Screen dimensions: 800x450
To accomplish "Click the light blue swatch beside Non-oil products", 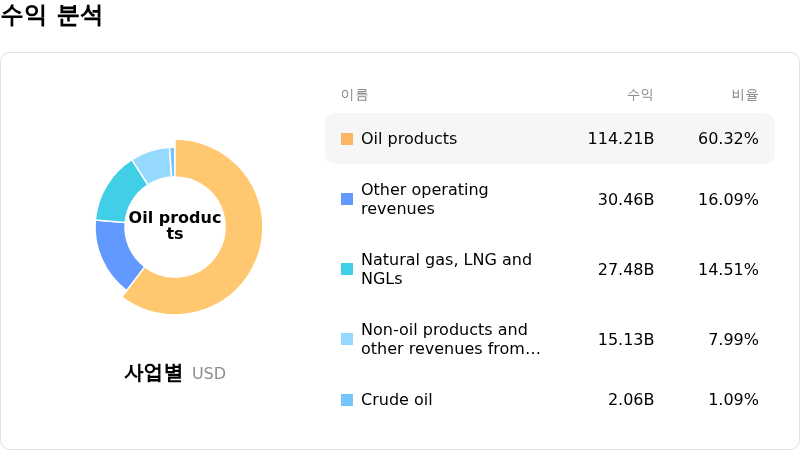I will (347, 339).
